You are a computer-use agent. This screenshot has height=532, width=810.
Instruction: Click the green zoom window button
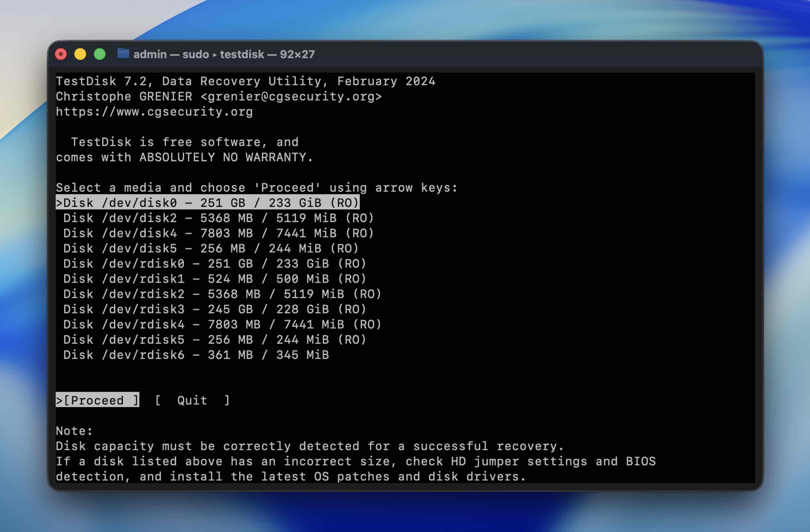point(100,54)
